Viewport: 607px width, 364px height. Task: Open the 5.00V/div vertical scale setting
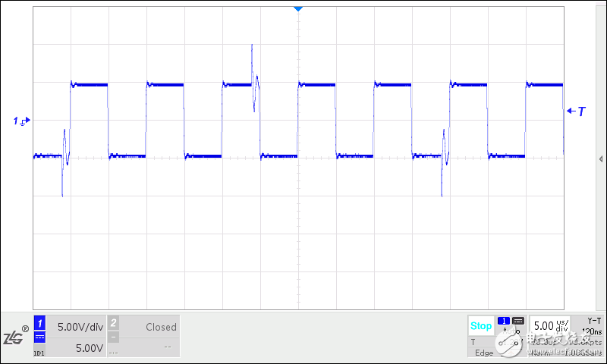(80, 327)
